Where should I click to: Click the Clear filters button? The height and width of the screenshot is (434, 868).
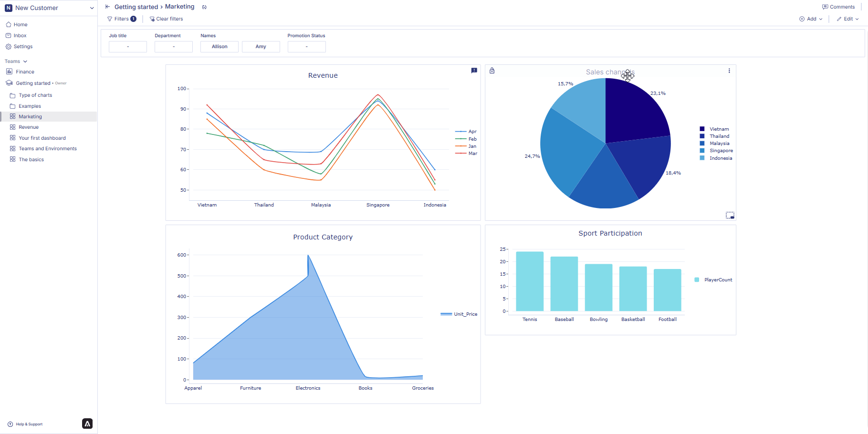tap(166, 19)
